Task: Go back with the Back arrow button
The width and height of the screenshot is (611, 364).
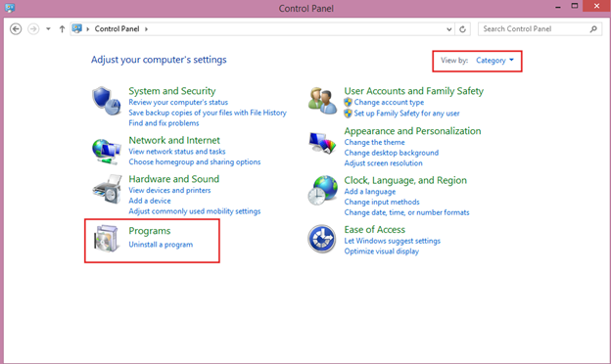Action: [x=16, y=28]
